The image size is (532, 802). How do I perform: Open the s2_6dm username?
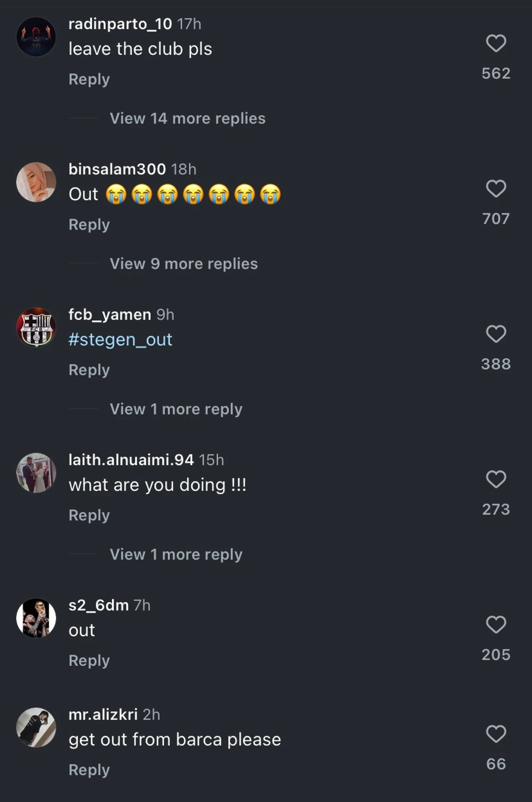99,605
